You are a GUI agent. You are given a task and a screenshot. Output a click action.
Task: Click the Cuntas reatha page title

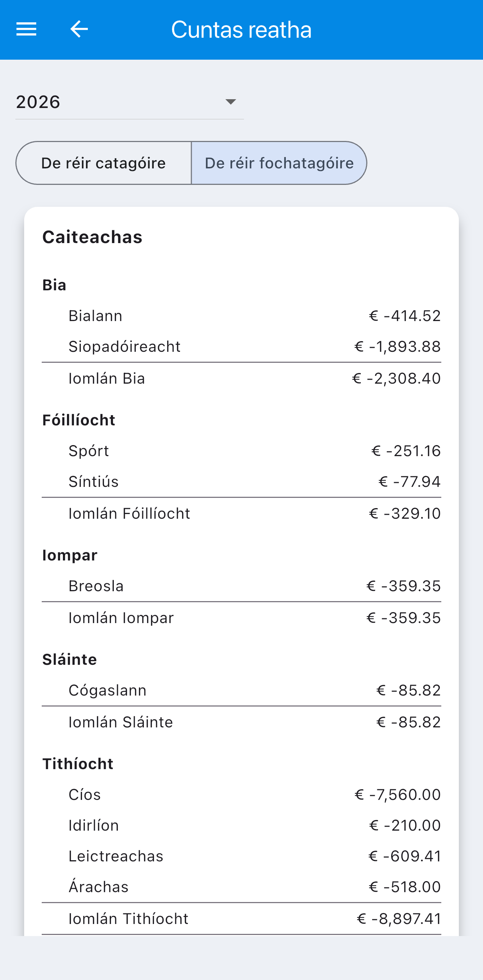(241, 30)
